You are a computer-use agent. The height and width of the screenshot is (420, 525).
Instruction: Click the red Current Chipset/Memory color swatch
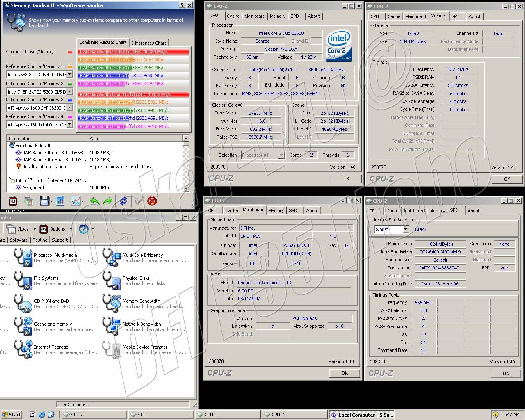point(70,52)
